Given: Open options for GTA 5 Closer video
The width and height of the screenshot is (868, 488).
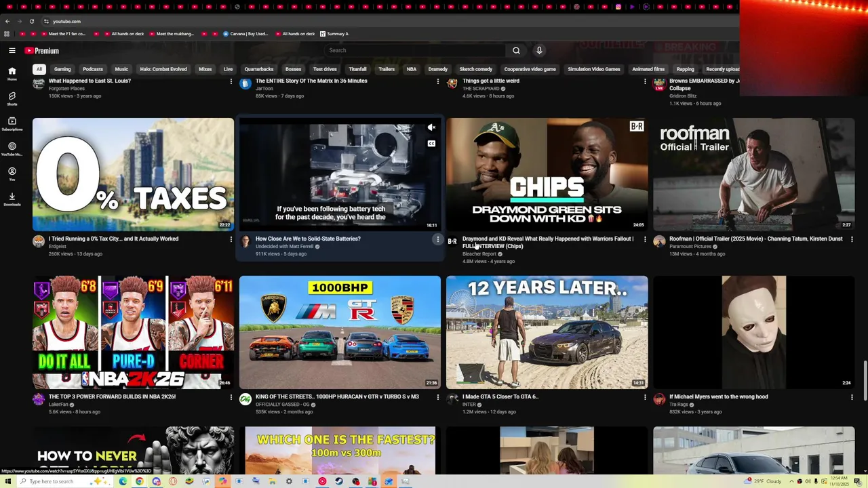Looking at the screenshot, I should click(x=645, y=397).
